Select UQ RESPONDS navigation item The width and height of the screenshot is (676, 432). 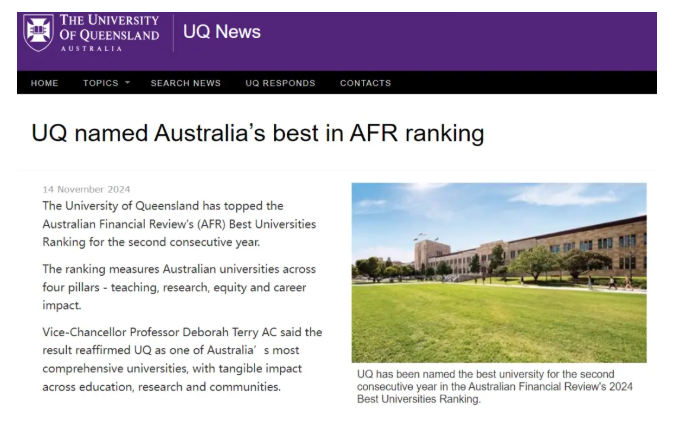click(280, 83)
